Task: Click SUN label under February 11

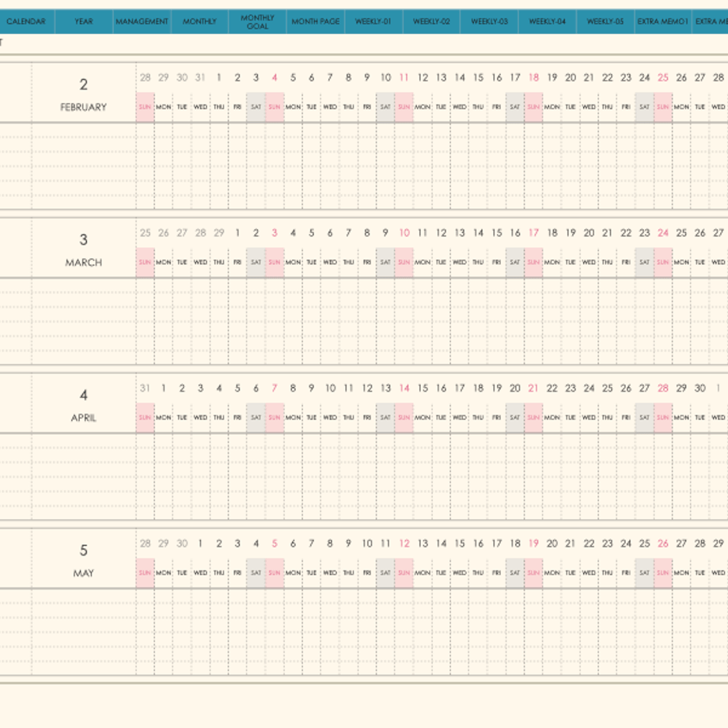Action: pyautogui.click(x=404, y=108)
